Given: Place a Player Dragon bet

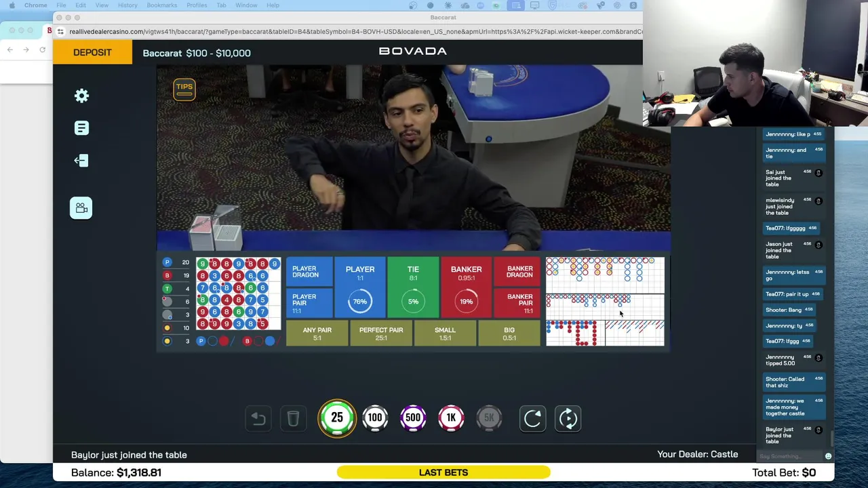Looking at the screenshot, I should point(309,272).
